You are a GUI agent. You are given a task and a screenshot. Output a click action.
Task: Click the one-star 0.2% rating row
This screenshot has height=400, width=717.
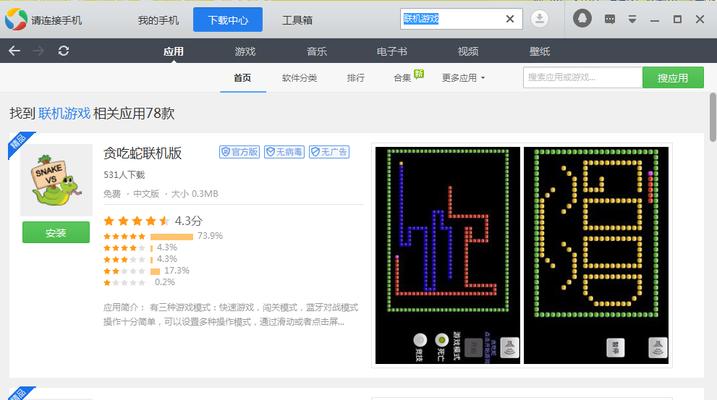[139, 283]
